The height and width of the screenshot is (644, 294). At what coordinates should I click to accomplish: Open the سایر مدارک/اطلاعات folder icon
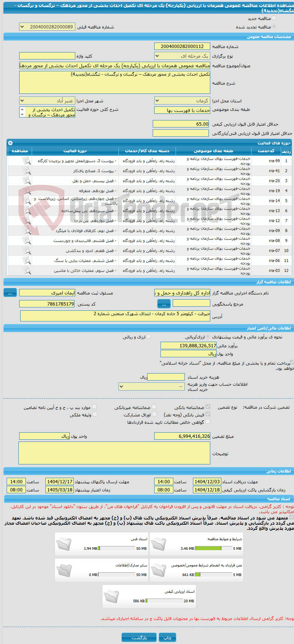pyautogui.click(x=64, y=570)
